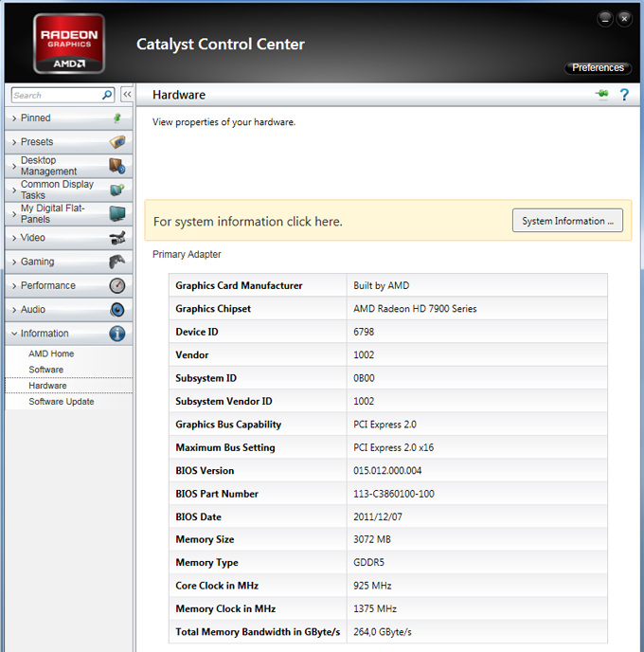Viewport: 644px width, 652px height.
Task: Click the Information 'i' icon
Action: (x=117, y=334)
